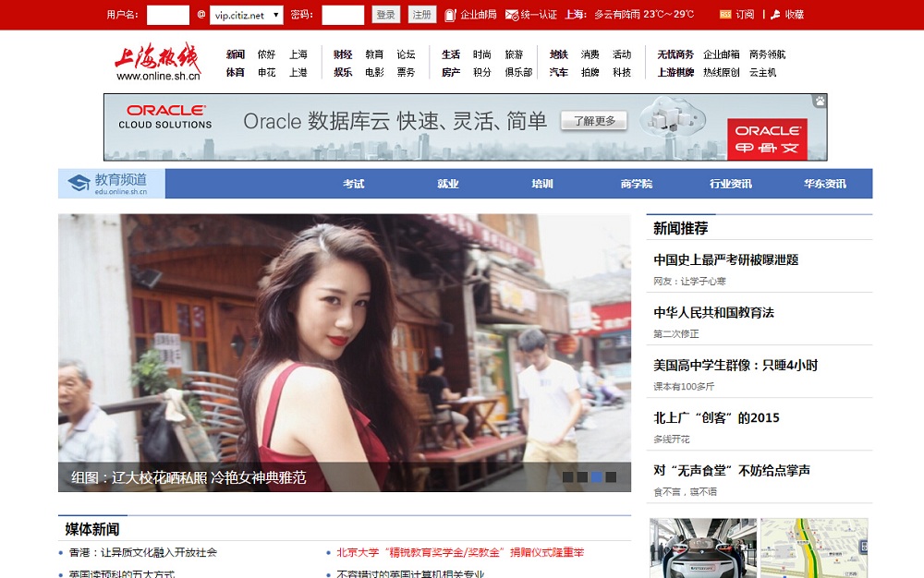This screenshot has height=578, width=924.
Task: Click the 汽车 link
Action: coord(559,72)
